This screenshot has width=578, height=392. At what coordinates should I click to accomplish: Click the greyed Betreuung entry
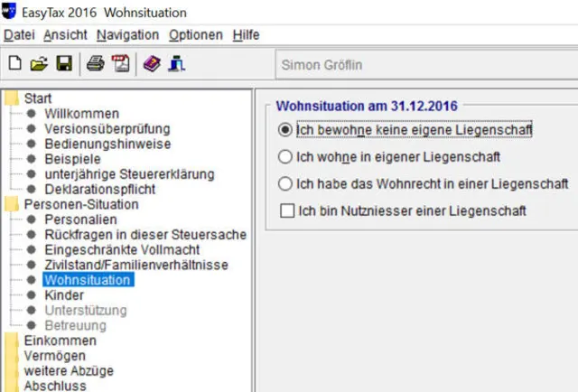click(x=76, y=325)
